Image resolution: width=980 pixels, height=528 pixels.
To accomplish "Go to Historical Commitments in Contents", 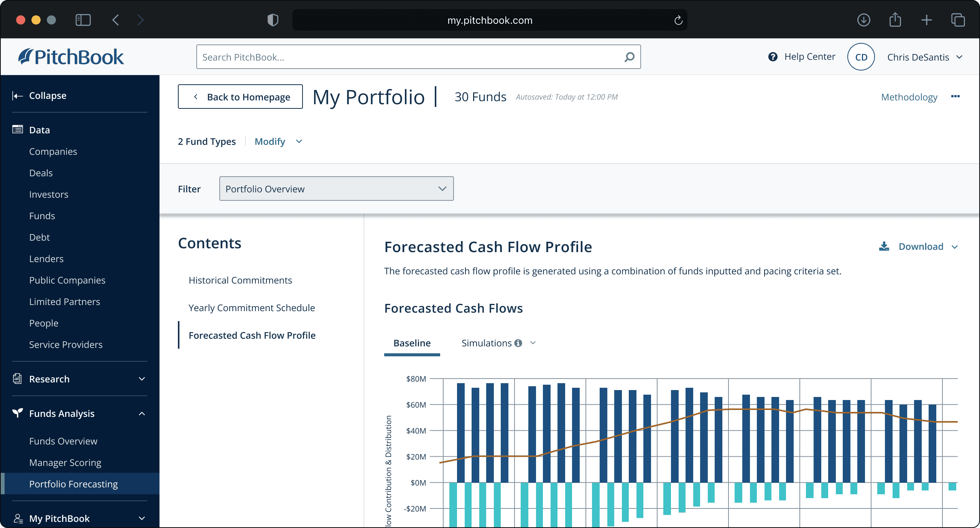I will coord(240,280).
